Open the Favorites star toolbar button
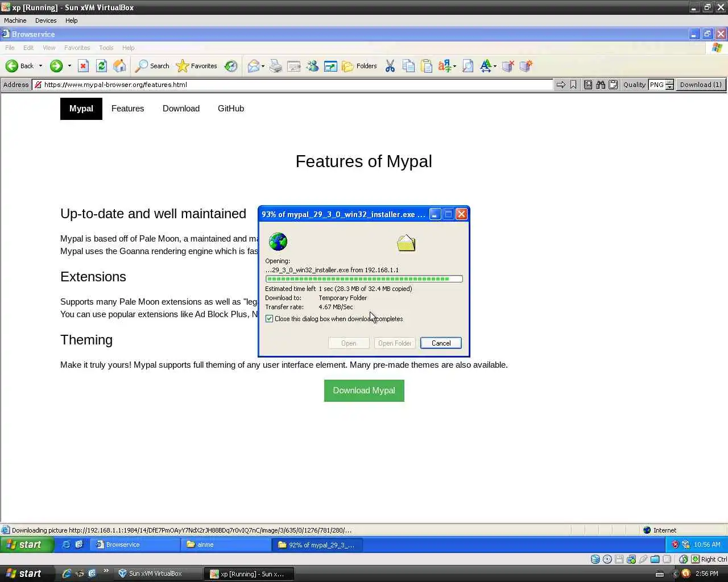This screenshot has height=582, width=728. coord(197,66)
